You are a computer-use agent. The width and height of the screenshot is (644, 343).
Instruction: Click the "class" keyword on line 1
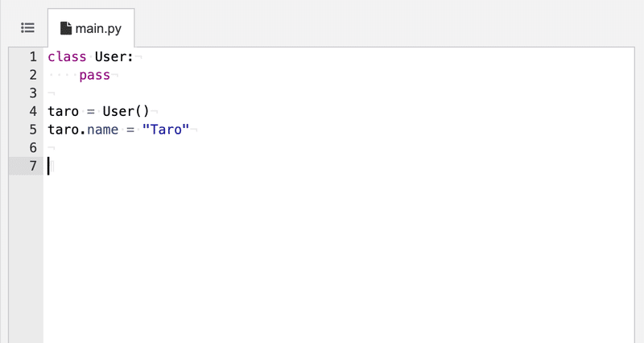(67, 57)
